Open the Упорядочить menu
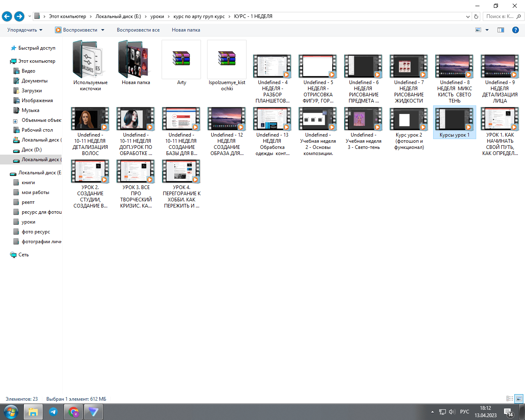 coord(25,30)
